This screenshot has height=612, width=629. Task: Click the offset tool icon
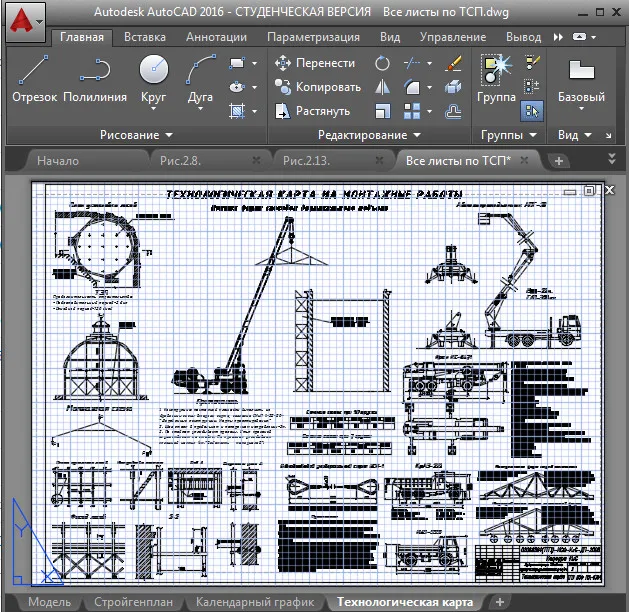pos(453,111)
